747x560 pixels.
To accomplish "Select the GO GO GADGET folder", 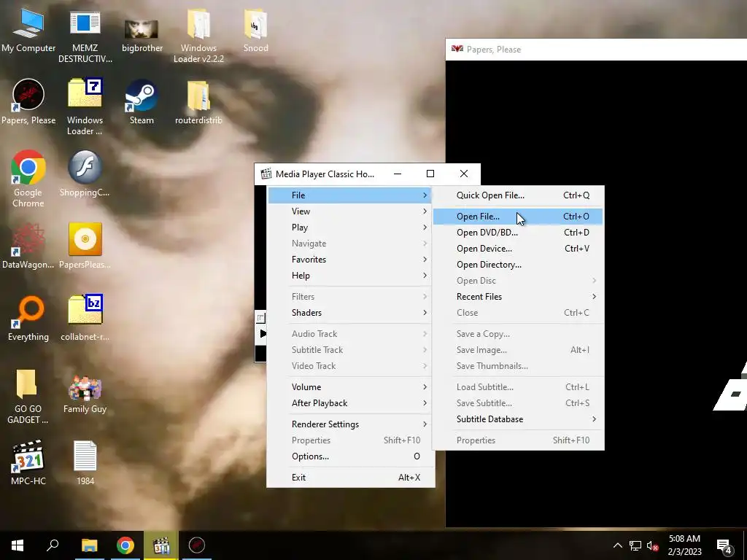I will pos(28,396).
